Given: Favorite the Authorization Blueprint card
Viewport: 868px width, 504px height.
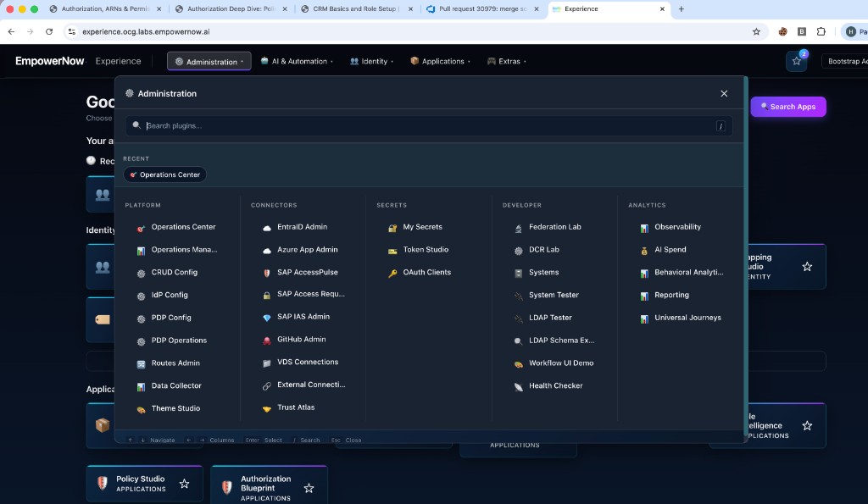Looking at the screenshot, I should point(309,488).
